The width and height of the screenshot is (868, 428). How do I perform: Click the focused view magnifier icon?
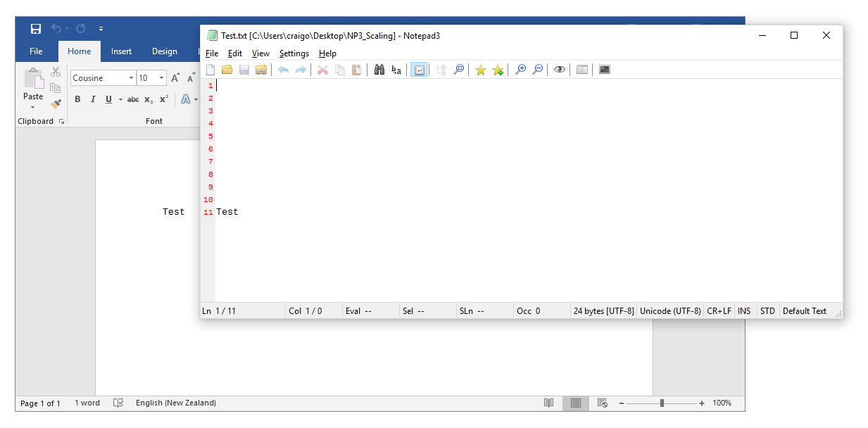[458, 70]
